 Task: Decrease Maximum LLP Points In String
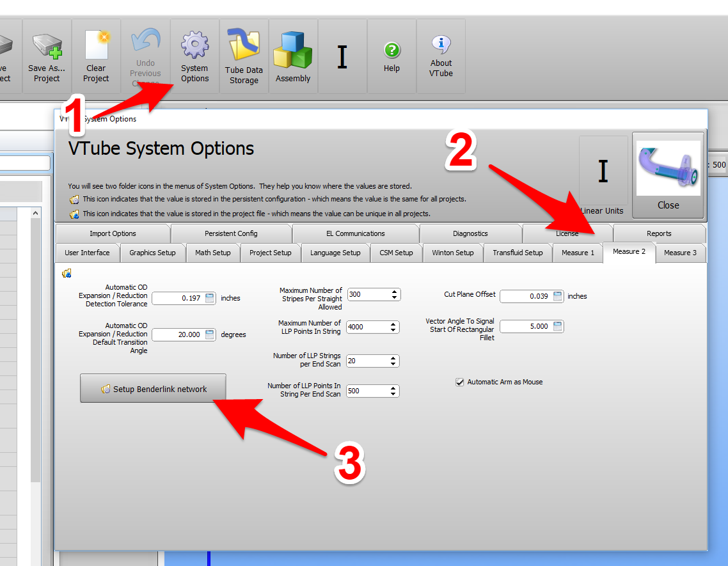(393, 329)
